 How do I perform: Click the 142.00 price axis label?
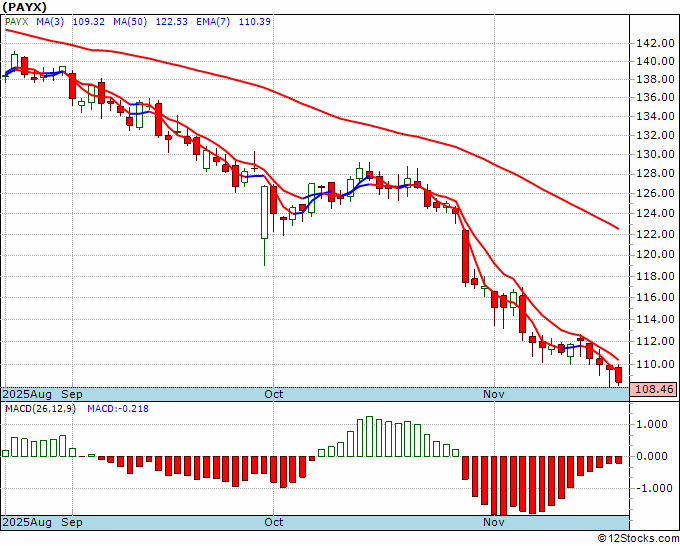(655, 43)
